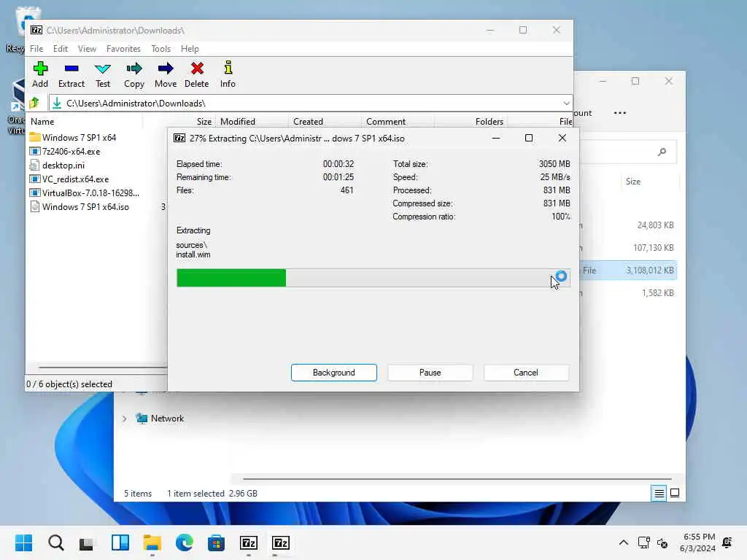747x560 pixels.
Task: Open the View menu
Action: coord(88,49)
